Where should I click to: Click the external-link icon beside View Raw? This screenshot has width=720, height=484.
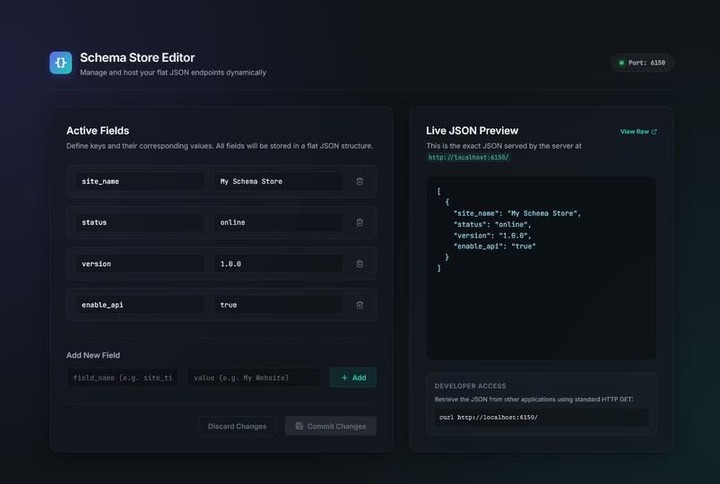[x=654, y=132]
